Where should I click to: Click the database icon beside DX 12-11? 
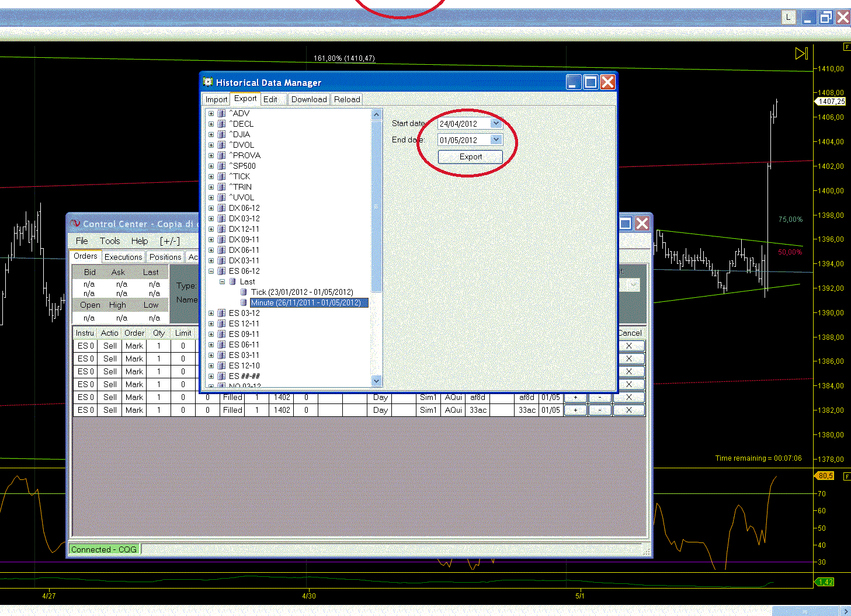tap(221, 229)
